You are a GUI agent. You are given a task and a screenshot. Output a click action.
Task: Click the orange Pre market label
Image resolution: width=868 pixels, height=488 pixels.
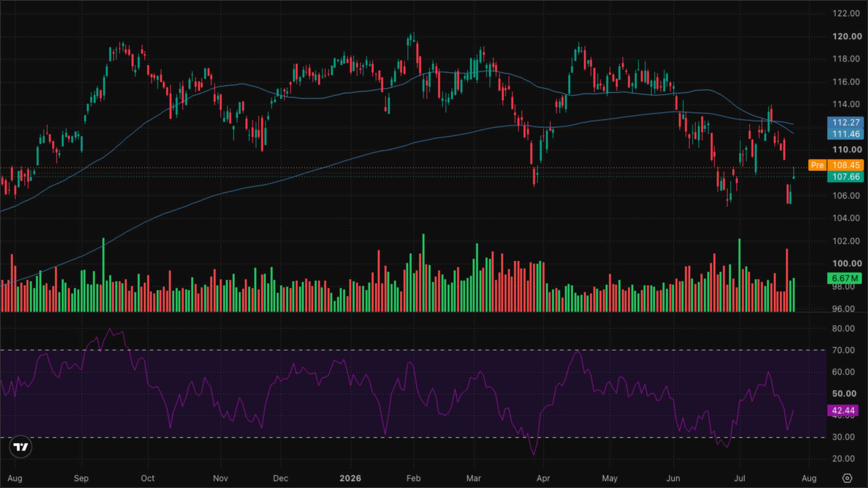pyautogui.click(x=817, y=165)
